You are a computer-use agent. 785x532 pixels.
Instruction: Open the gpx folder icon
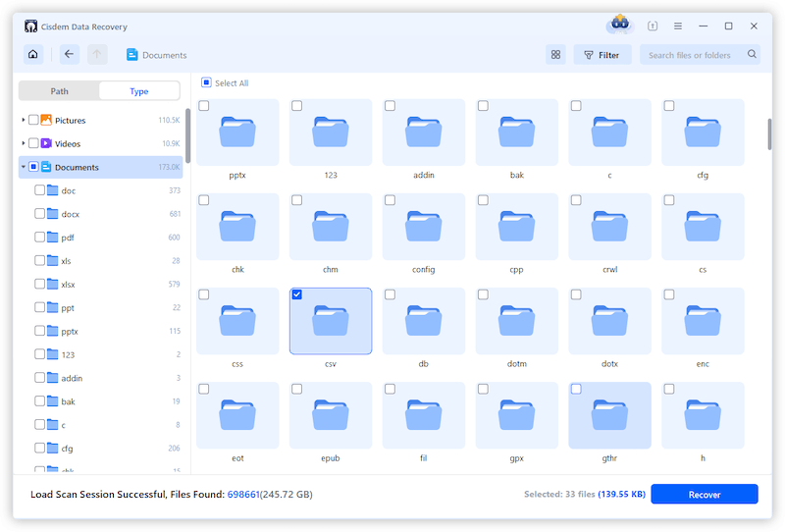pos(517,415)
